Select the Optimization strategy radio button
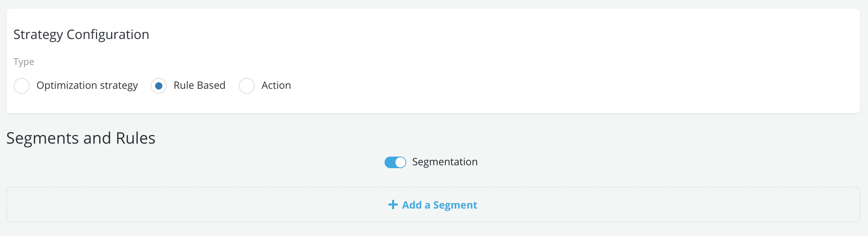 22,86
